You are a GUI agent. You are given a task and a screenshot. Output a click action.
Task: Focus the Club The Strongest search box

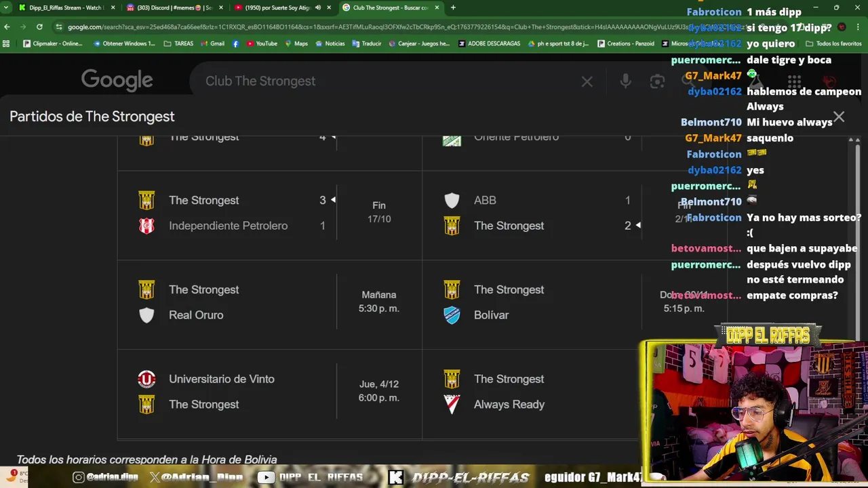[387, 81]
